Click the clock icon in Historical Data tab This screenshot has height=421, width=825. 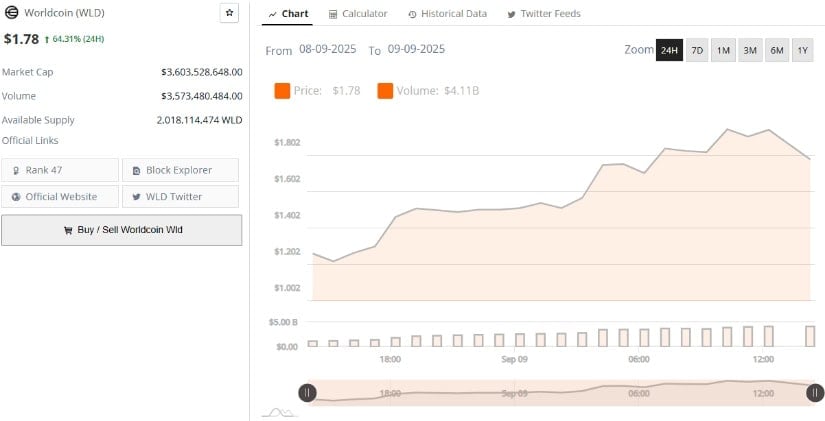[412, 15]
